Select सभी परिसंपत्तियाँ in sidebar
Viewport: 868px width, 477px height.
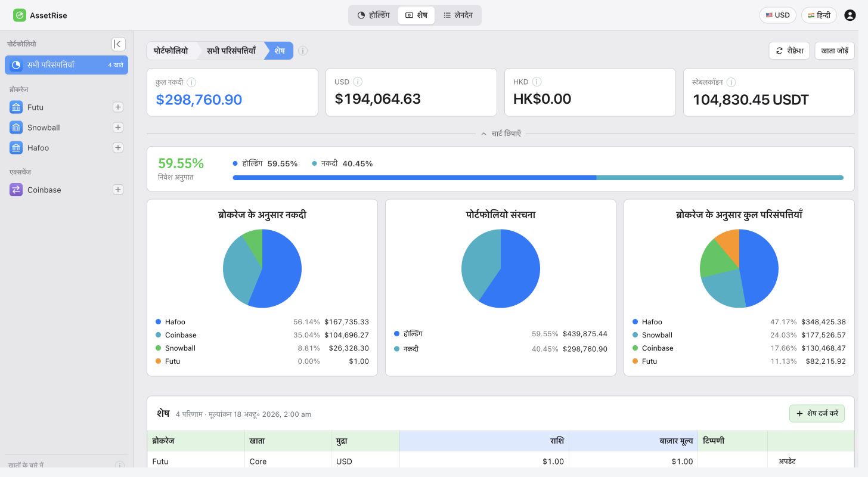pyautogui.click(x=66, y=65)
